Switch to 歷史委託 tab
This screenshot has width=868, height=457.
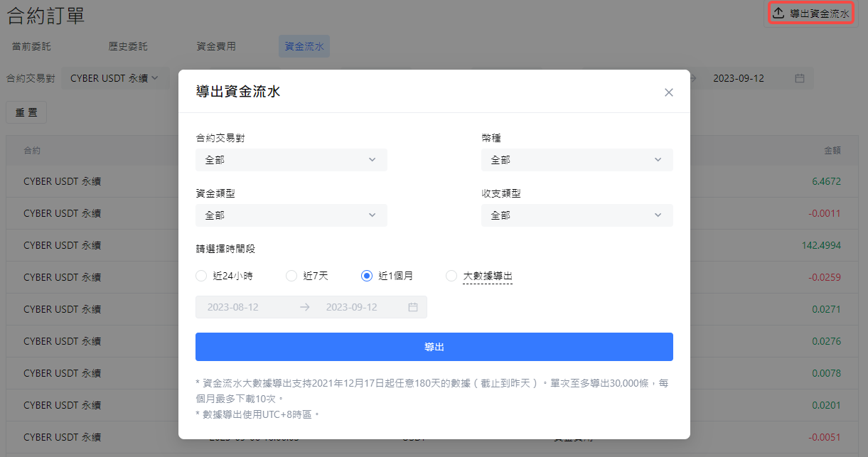pos(128,46)
